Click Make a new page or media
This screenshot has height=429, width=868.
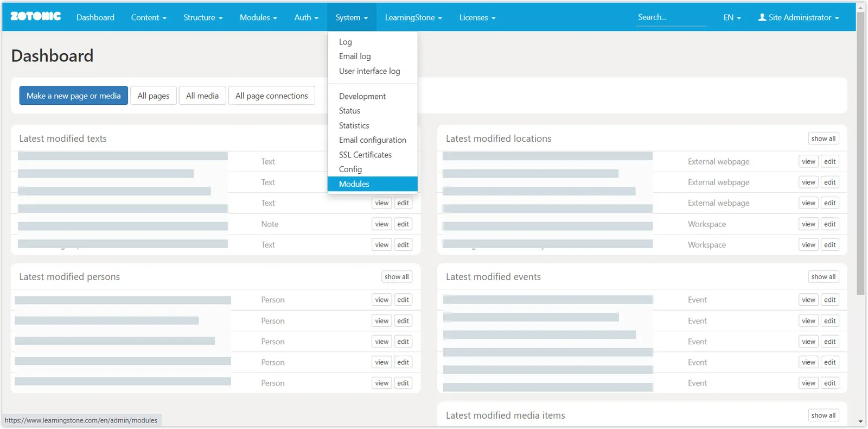(x=74, y=96)
